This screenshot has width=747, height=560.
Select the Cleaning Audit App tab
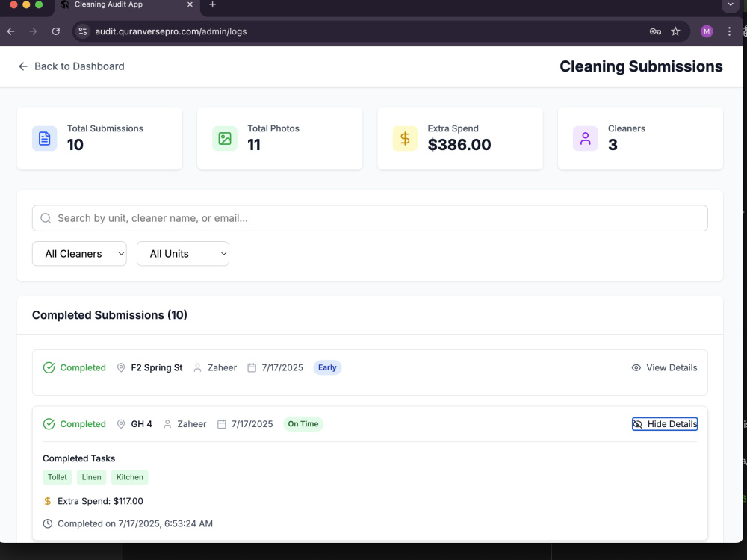pyautogui.click(x=127, y=4)
